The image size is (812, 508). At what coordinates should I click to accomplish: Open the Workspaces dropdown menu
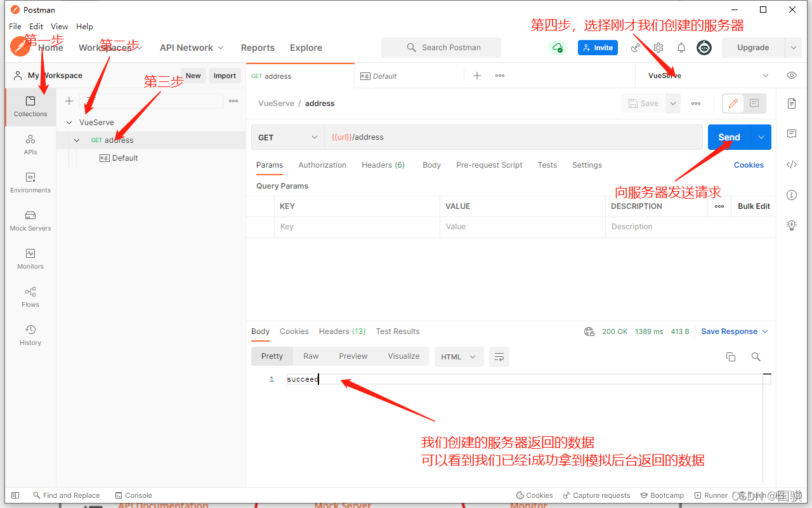[x=110, y=48]
